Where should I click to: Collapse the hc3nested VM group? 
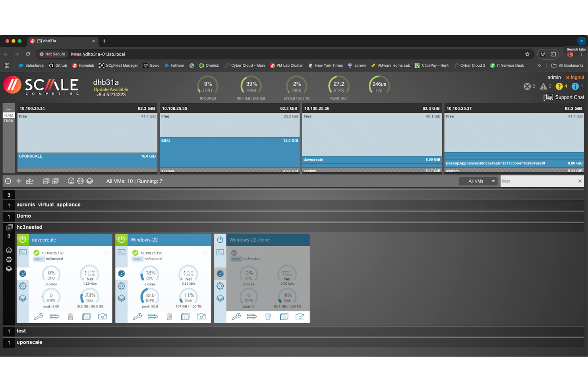click(x=9, y=227)
